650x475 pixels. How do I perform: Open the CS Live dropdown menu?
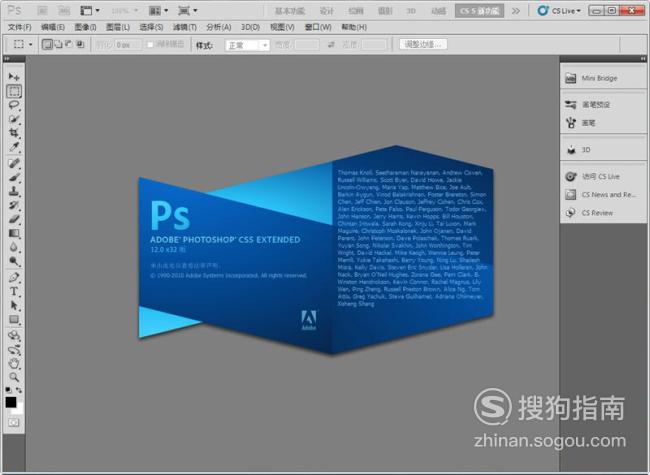click(x=559, y=11)
